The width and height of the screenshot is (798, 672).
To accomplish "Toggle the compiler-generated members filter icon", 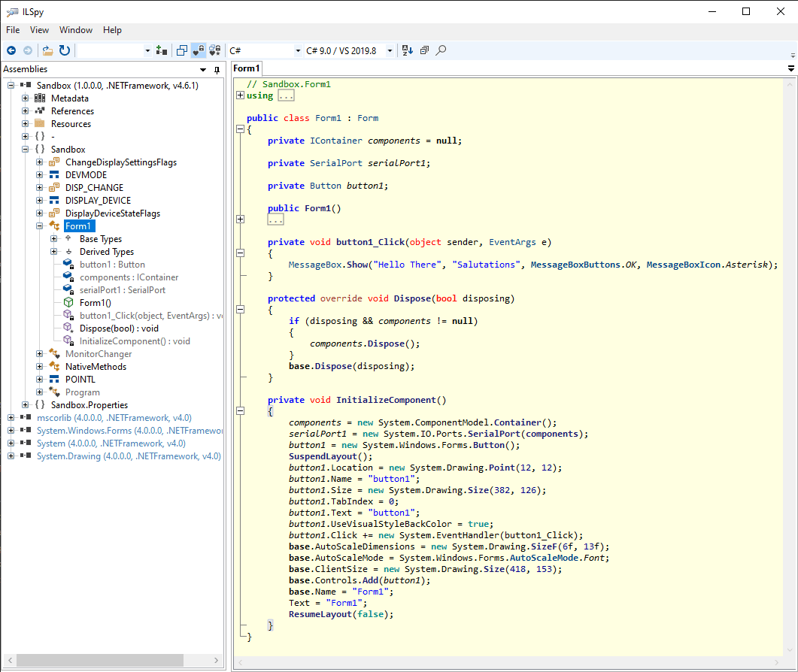I will [x=214, y=50].
